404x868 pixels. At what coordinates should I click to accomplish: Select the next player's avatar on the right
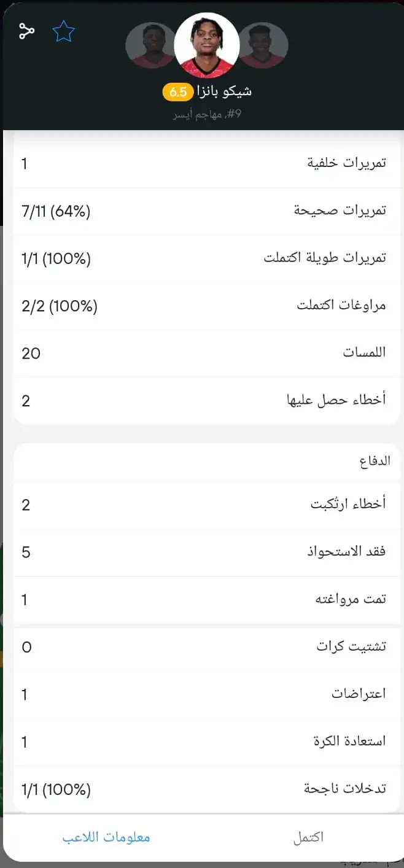262,44
